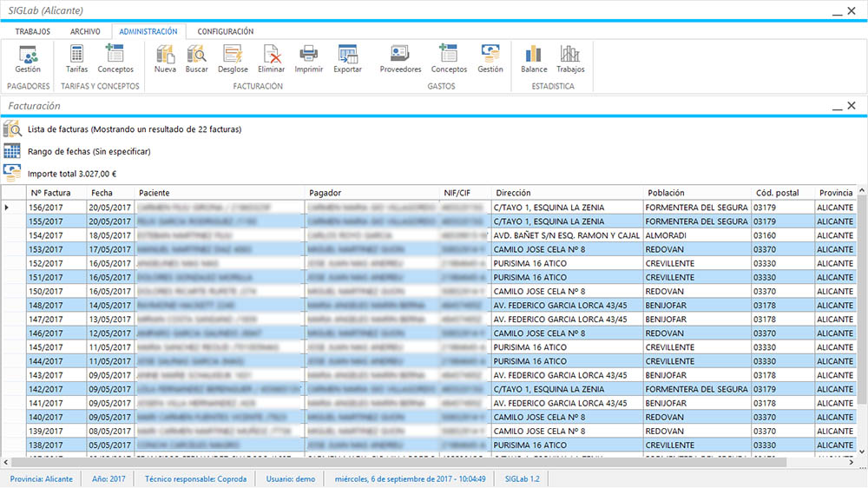
Task: Click horizontal scrollbar right arrow
Action: click(852, 462)
